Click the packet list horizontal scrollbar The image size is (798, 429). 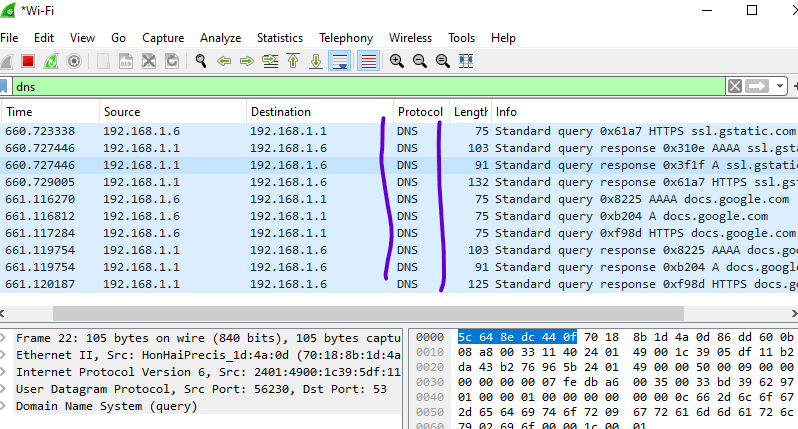(x=368, y=313)
